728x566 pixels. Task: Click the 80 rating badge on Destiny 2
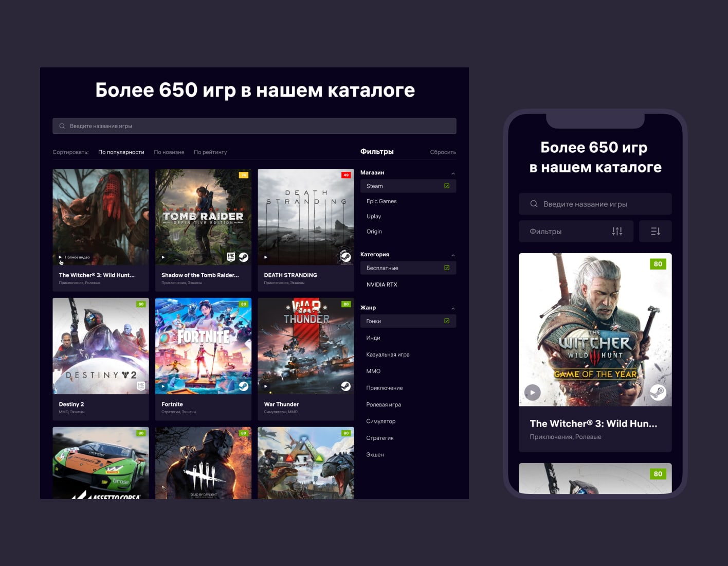tap(141, 304)
